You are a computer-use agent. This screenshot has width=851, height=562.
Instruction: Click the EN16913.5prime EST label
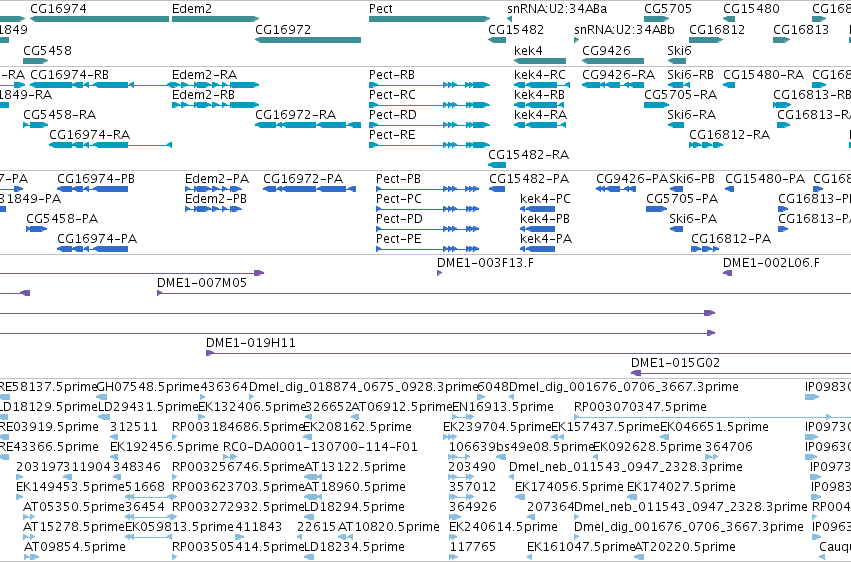click(x=503, y=407)
